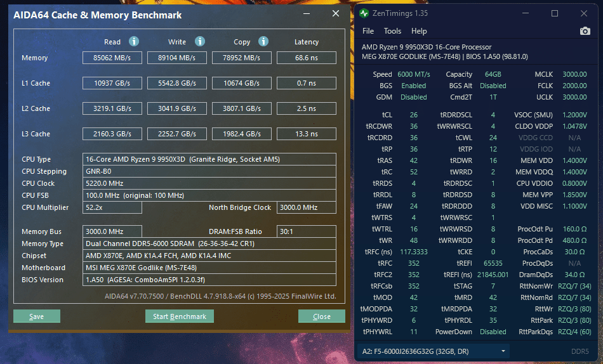603x364 pixels.
Task: Click the VSOC (SMU) value 1.2000V
Action: click(574, 115)
